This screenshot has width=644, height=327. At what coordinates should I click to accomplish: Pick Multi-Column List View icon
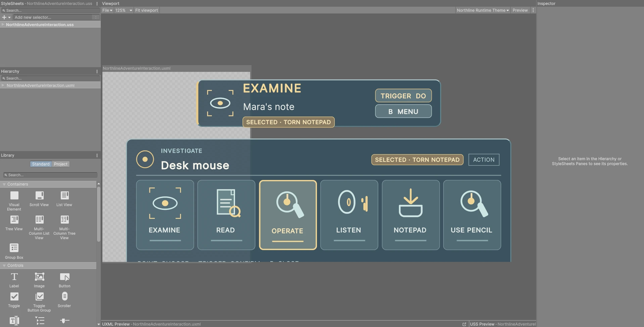[39, 220]
